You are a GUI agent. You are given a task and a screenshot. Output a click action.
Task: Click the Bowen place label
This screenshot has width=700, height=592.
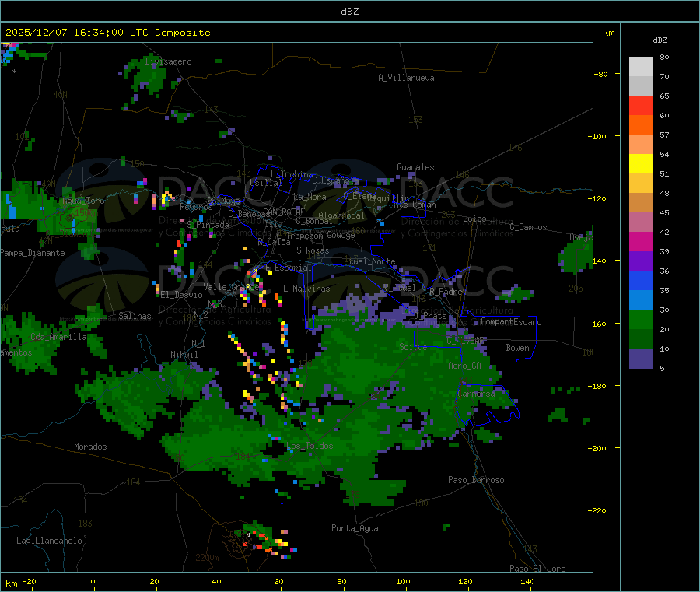(517, 347)
